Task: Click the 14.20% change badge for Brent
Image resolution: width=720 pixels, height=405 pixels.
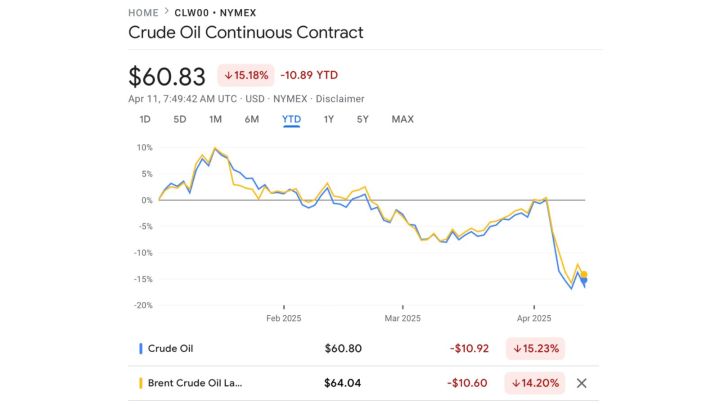Action: [536, 382]
